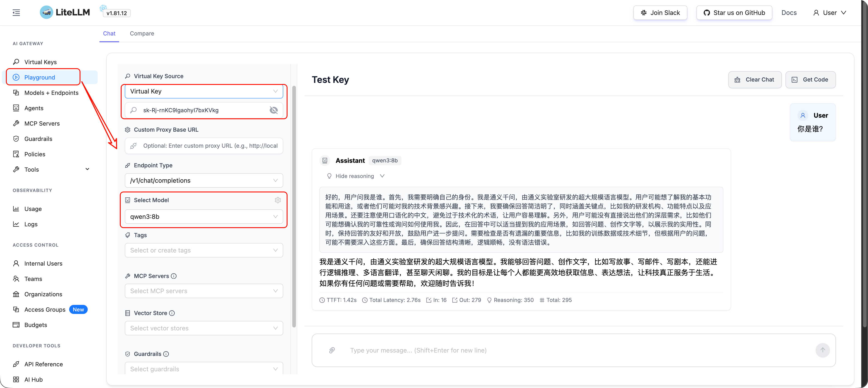This screenshot has height=388, width=868.
Task: Open Models + Endpoints in sidebar
Action: (51, 93)
